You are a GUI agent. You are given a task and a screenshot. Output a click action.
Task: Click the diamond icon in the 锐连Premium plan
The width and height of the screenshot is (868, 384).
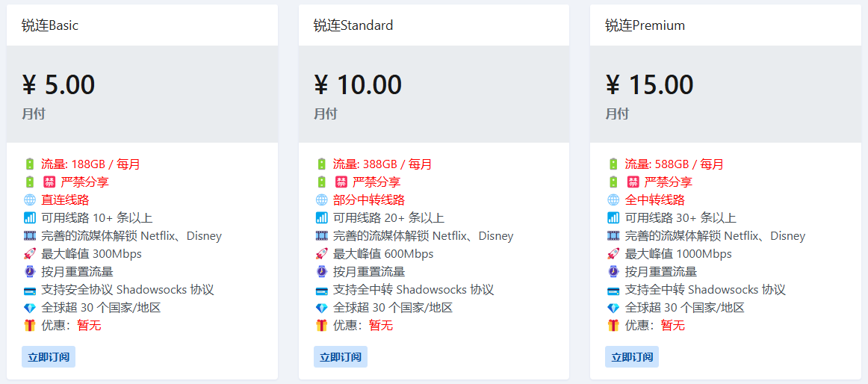point(613,308)
